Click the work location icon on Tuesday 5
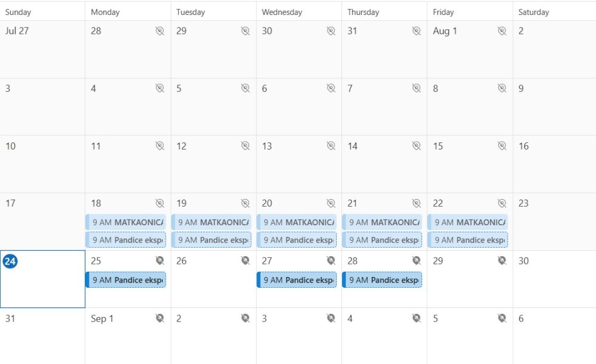 pyautogui.click(x=245, y=88)
